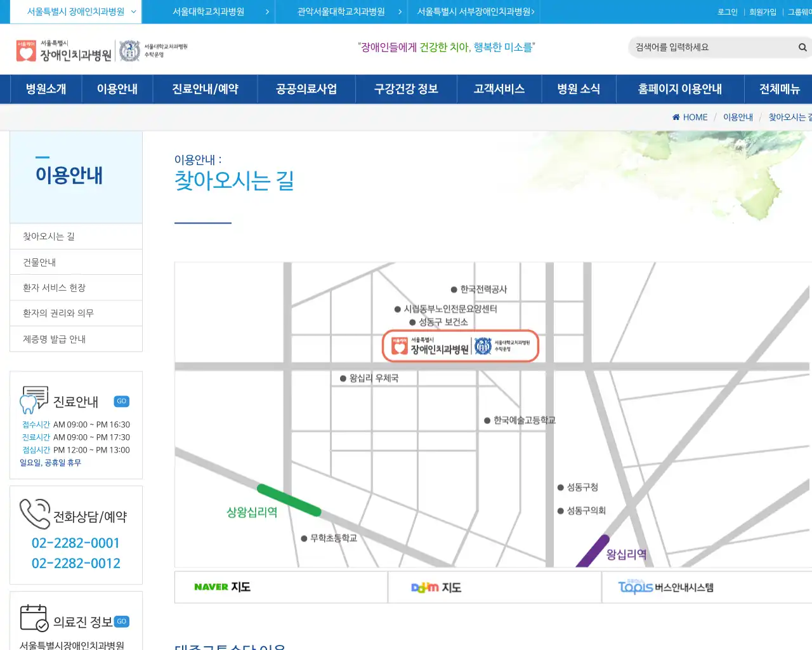The width and height of the screenshot is (812, 650).
Task: Open the 진료안내/예약 main menu
Action: click(x=205, y=89)
